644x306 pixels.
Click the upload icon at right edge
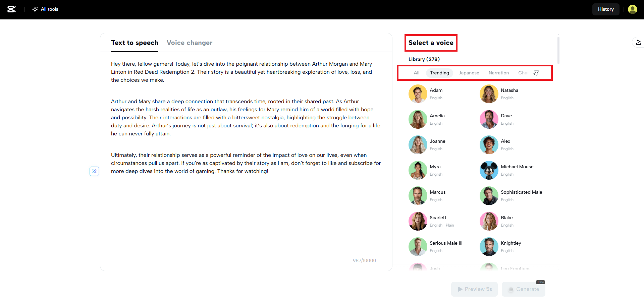(x=638, y=42)
